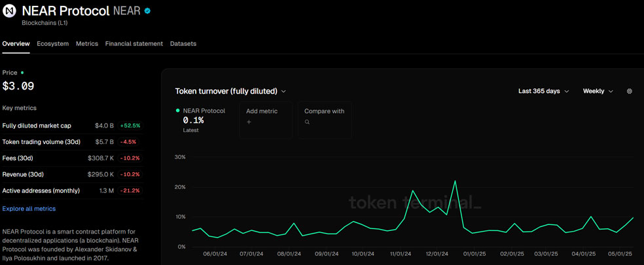The width and height of the screenshot is (644, 265).
Task: Click the Key metrics heading
Action: coord(19,108)
